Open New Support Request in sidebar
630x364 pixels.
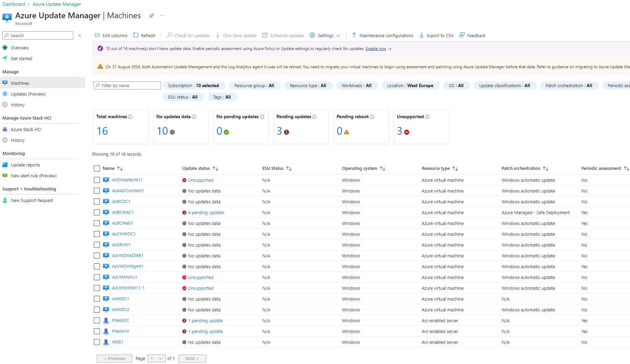[x=32, y=201]
